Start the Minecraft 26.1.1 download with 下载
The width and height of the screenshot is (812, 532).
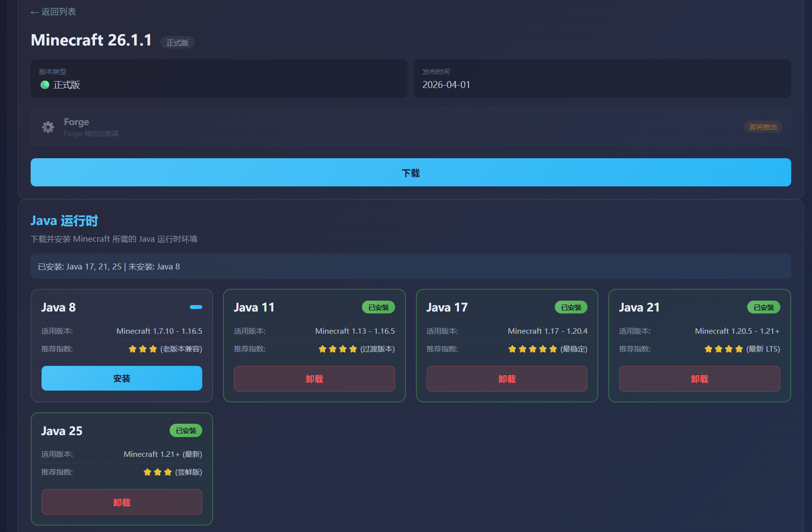(411, 173)
